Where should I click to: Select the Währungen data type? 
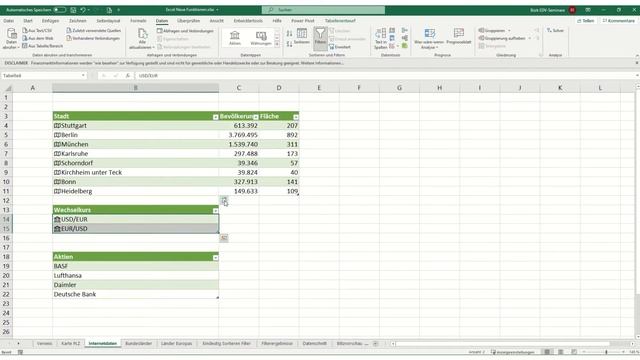click(261, 38)
